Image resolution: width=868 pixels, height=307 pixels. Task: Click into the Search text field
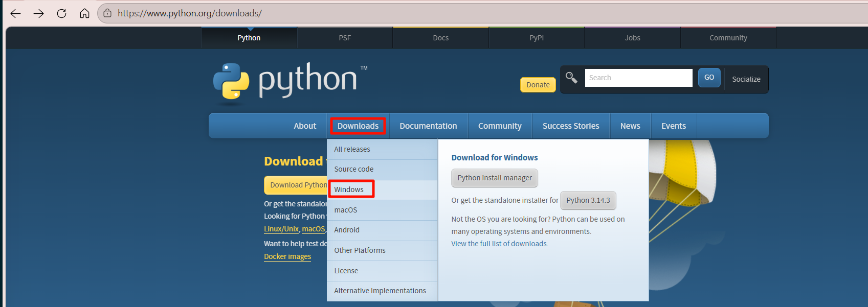pos(638,78)
